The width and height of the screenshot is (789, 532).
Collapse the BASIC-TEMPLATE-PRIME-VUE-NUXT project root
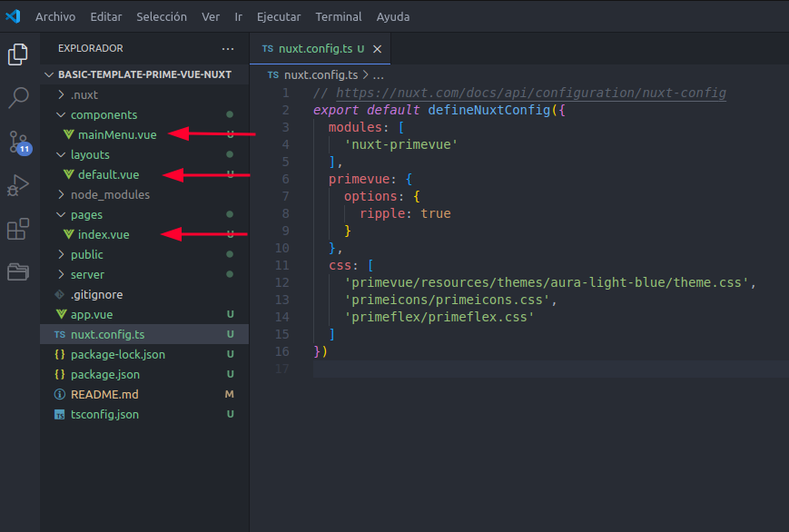(144, 74)
